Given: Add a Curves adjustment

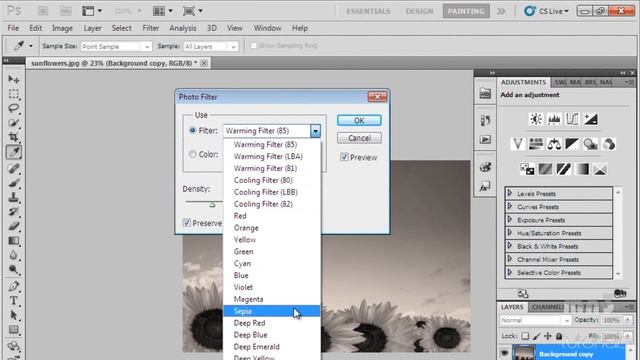Looking at the screenshot, I should click(x=572, y=119).
